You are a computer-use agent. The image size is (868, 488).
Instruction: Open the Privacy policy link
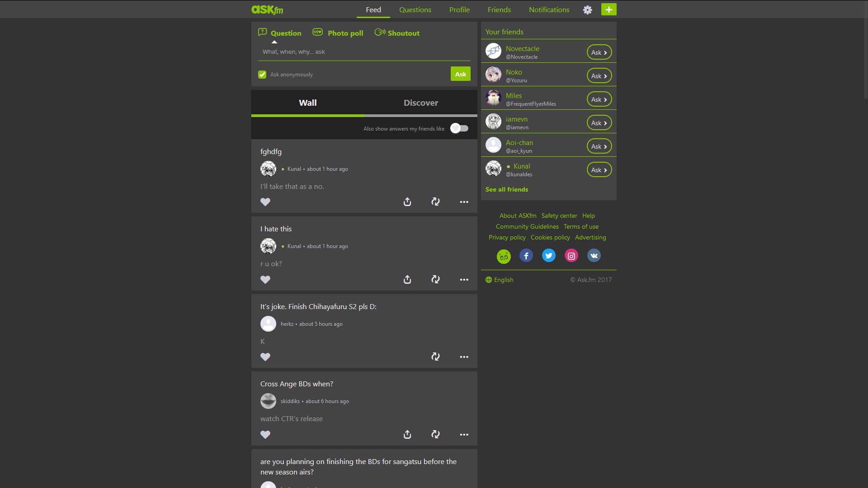click(507, 237)
